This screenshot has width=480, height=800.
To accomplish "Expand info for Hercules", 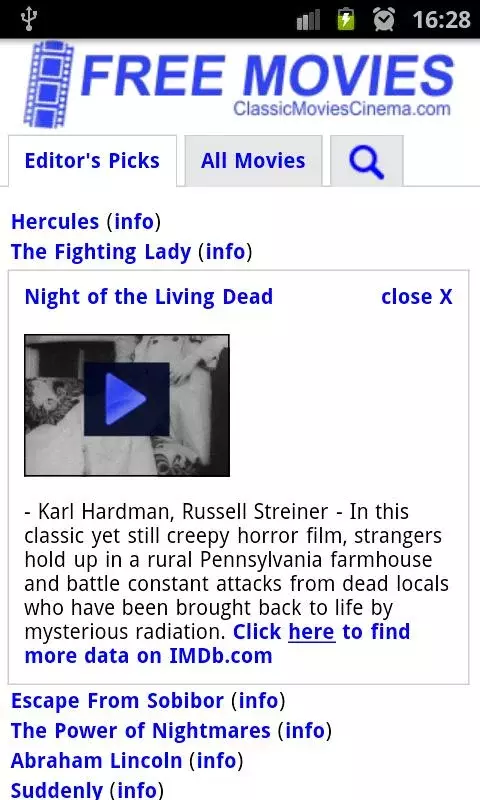I will pyautogui.click(x=134, y=221).
